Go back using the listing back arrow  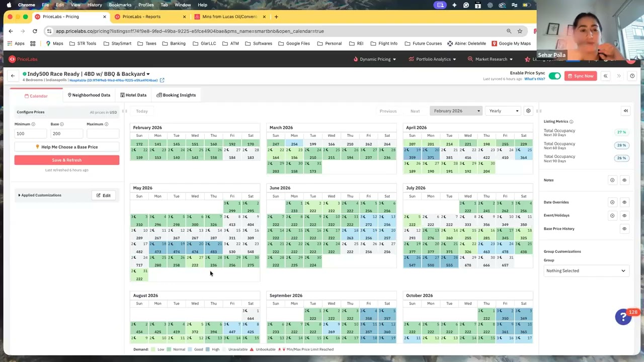pos(13,76)
